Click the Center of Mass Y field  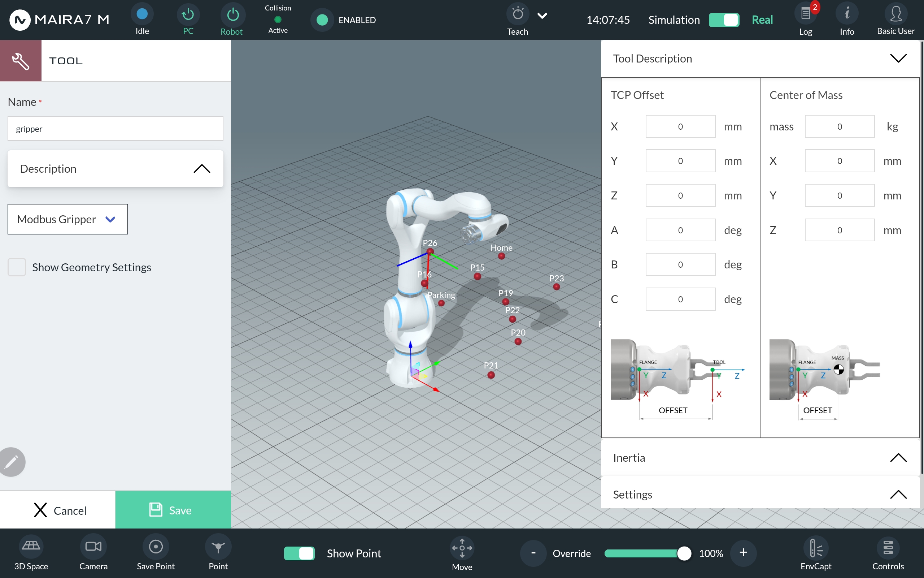click(840, 195)
